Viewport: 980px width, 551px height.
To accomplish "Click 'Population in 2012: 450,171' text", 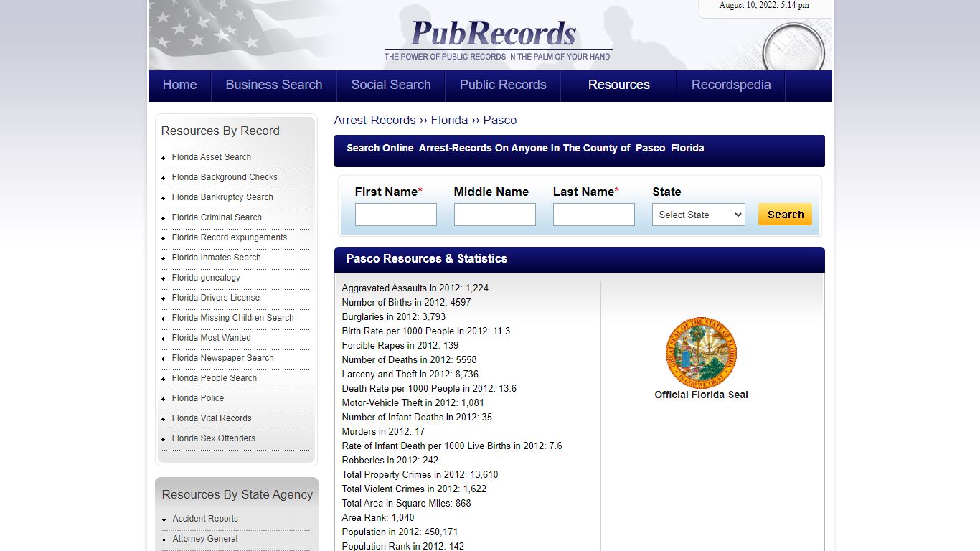I will (x=400, y=532).
